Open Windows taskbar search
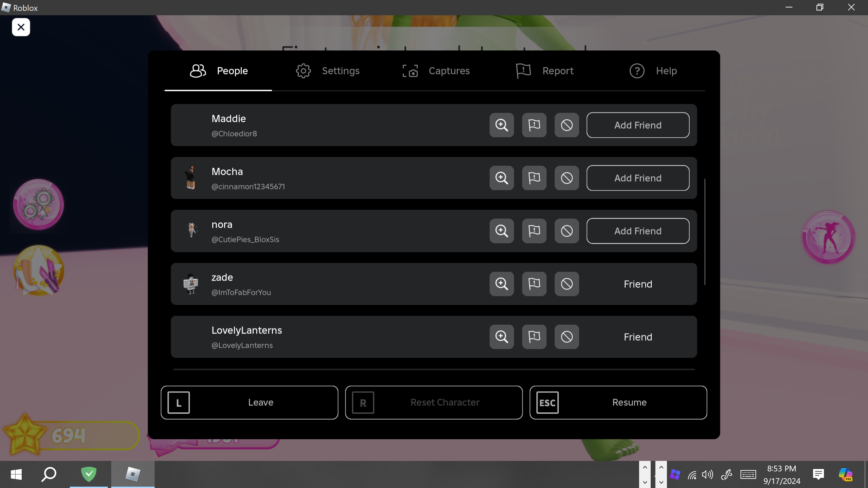Image resolution: width=868 pixels, height=488 pixels. 49,474
